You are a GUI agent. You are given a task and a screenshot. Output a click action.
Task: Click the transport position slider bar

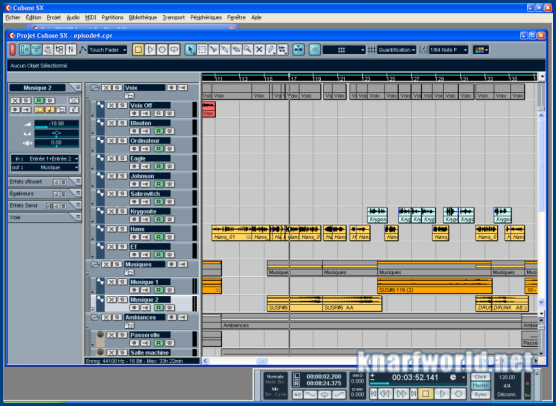click(417, 384)
